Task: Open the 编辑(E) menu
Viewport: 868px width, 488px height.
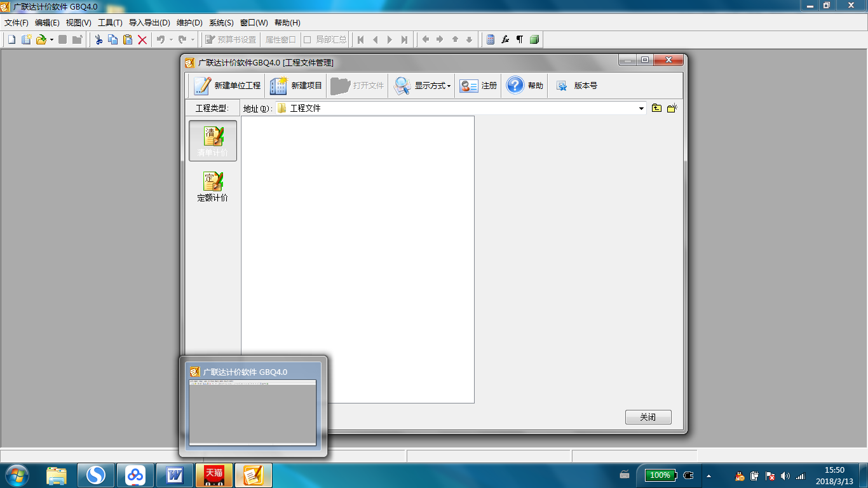Action: coord(47,22)
